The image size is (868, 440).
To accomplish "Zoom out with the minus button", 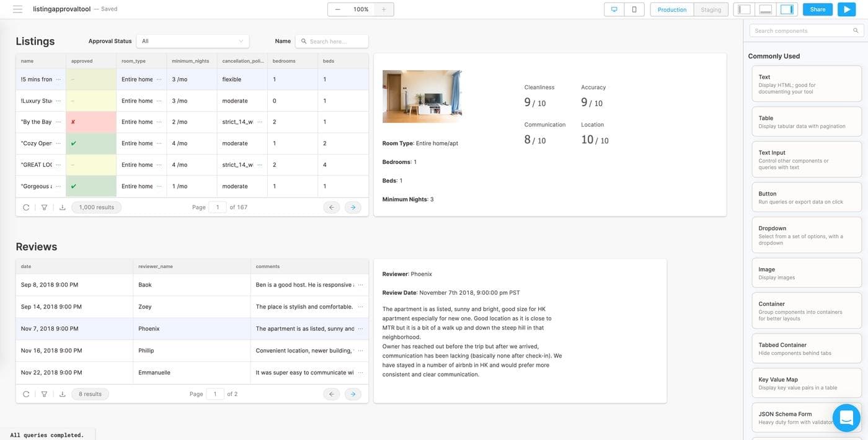I will pyautogui.click(x=337, y=9).
